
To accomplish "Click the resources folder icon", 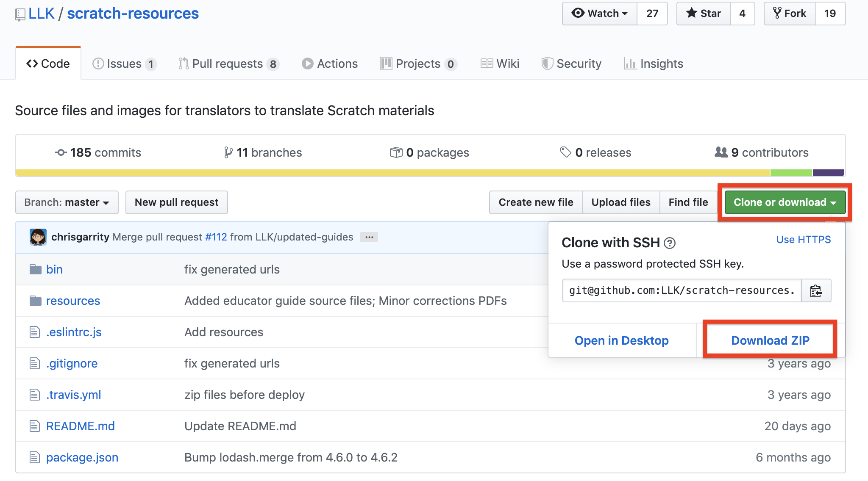I will tap(36, 301).
